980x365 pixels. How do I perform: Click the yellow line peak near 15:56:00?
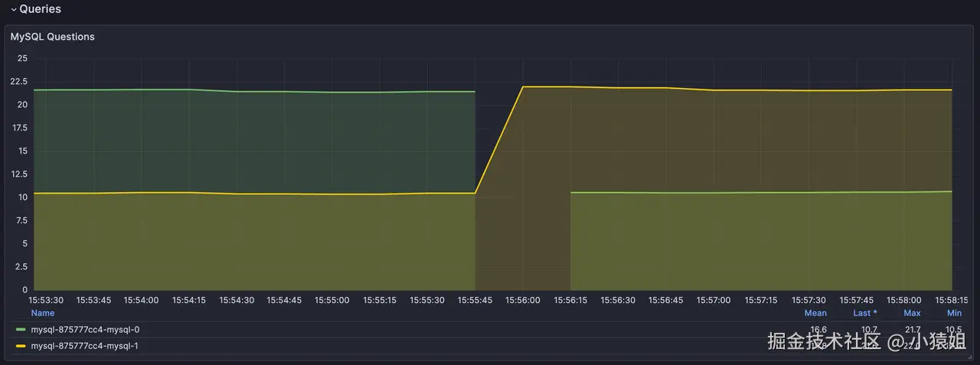(x=524, y=86)
